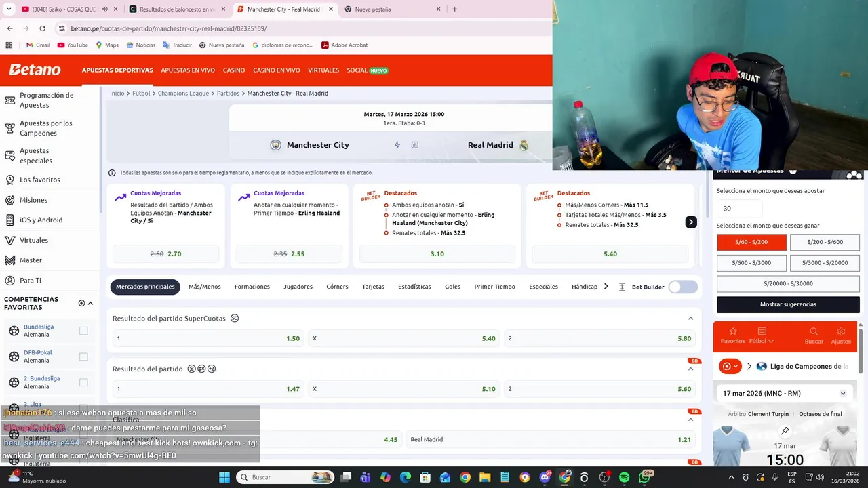The width and height of the screenshot is (868, 488).
Task: Open File Explorer from the taskbar
Action: click(x=485, y=477)
